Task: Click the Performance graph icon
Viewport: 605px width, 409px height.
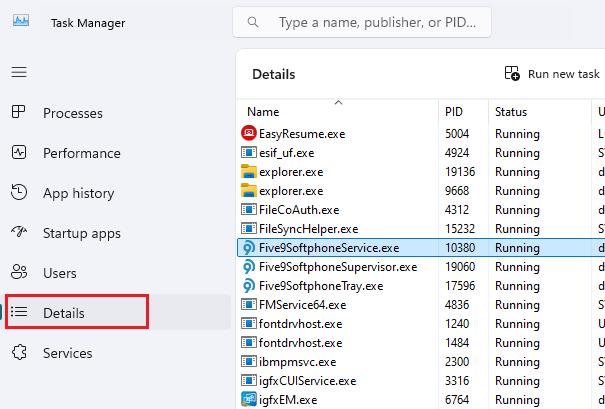Action: [x=19, y=152]
